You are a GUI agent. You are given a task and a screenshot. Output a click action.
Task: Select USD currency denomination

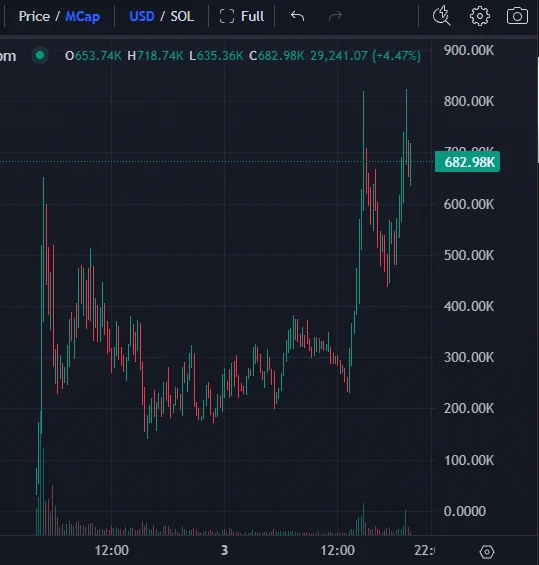(x=142, y=16)
